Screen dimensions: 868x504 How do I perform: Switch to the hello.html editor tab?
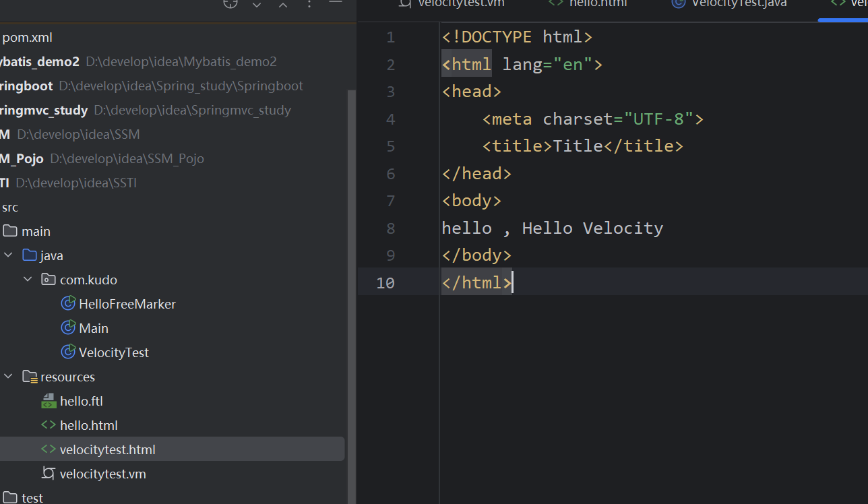pyautogui.click(x=588, y=3)
